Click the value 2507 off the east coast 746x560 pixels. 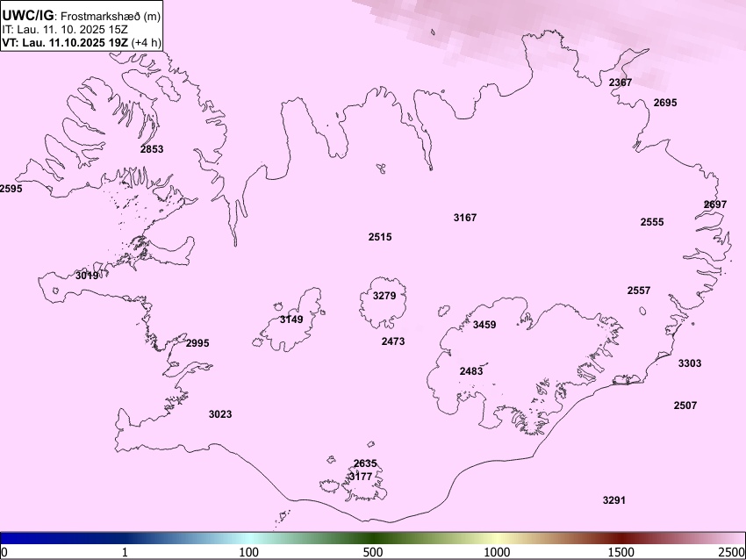pyautogui.click(x=685, y=406)
